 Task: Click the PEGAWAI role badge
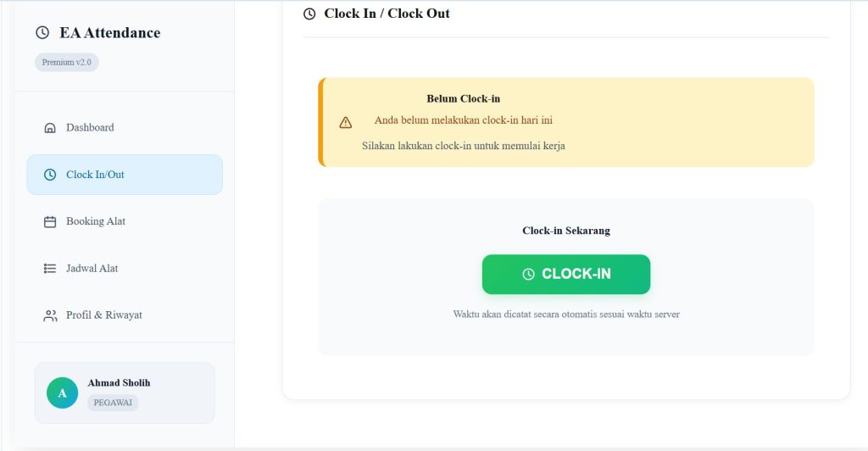[113, 403]
